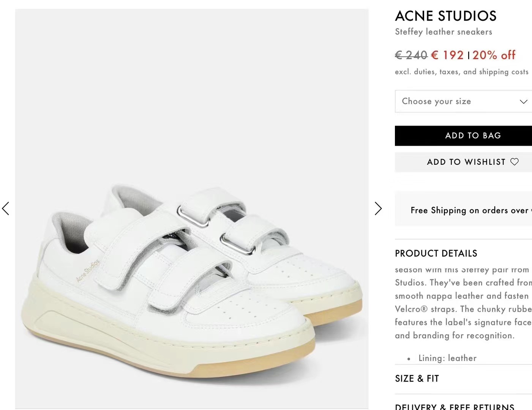
Task: Open the Acne Studios brand link
Action: point(446,16)
